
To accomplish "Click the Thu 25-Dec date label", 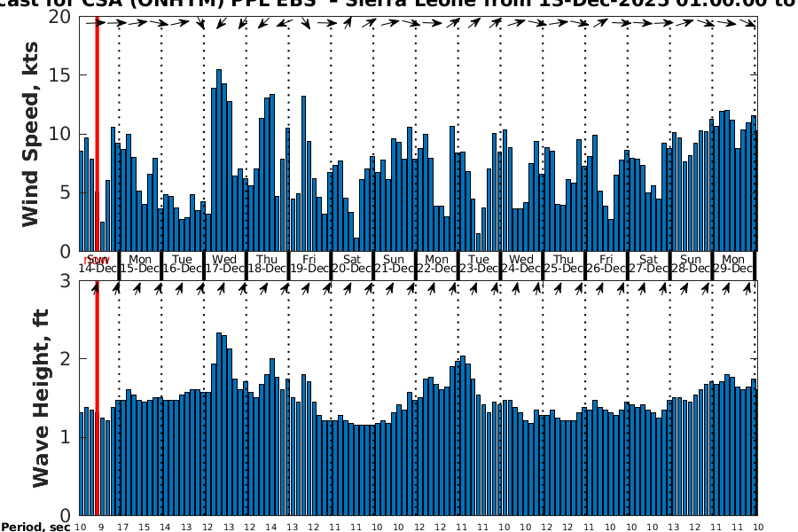I will (x=564, y=264).
